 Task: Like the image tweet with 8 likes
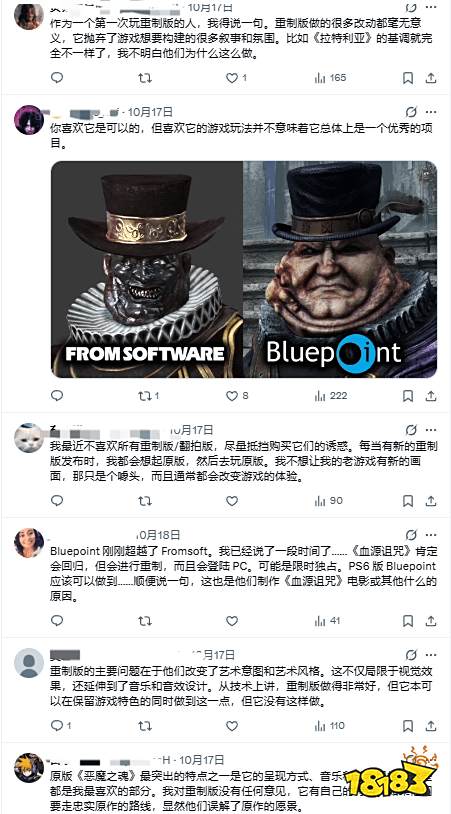click(237, 396)
